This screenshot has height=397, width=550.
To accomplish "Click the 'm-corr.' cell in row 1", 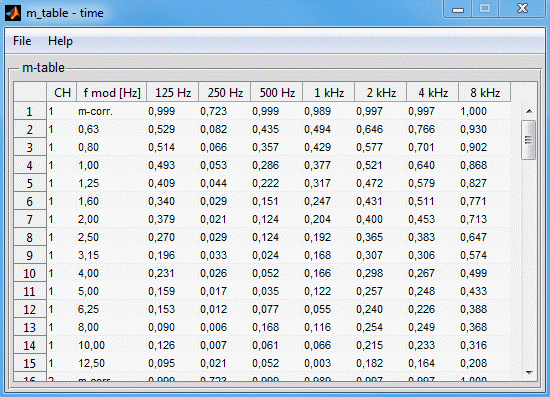I will point(112,111).
